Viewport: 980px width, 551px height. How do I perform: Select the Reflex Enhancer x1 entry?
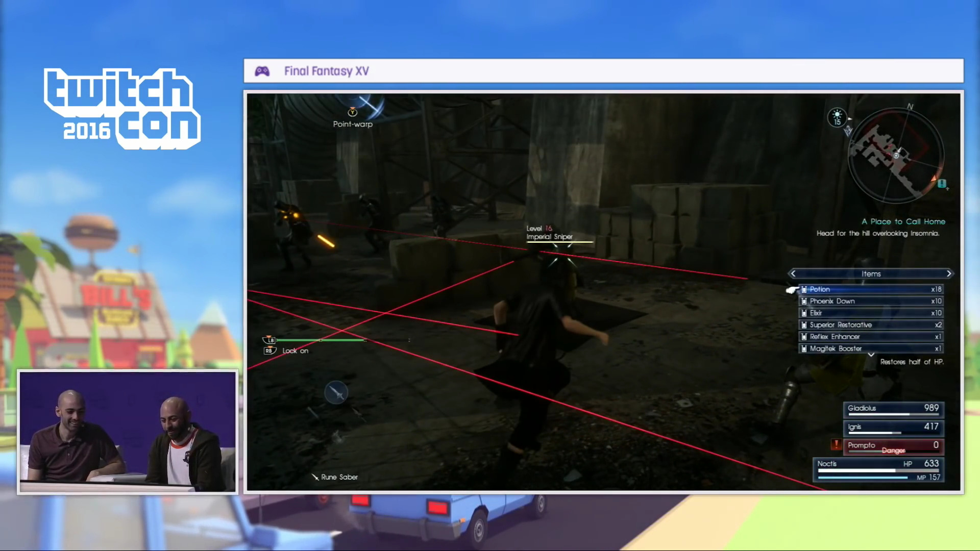(871, 337)
